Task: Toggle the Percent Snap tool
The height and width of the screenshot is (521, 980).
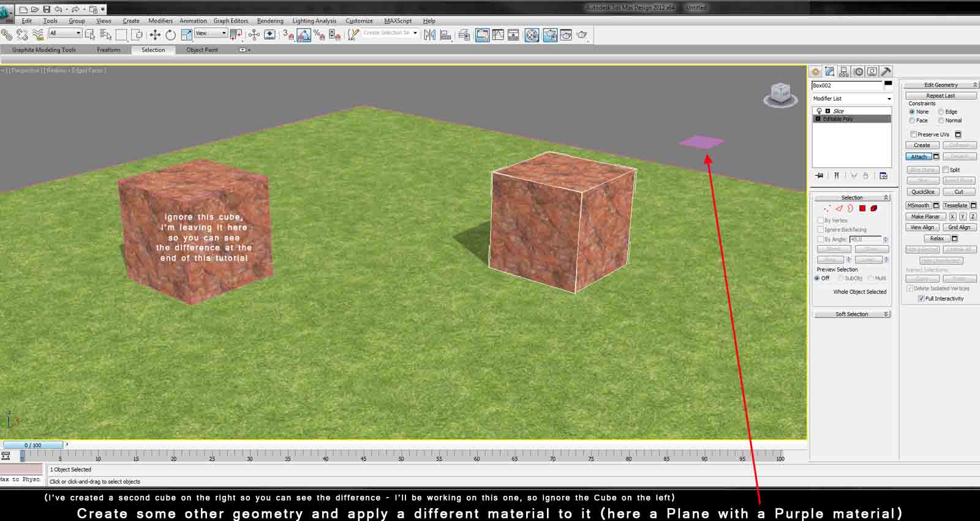Action: [319, 34]
